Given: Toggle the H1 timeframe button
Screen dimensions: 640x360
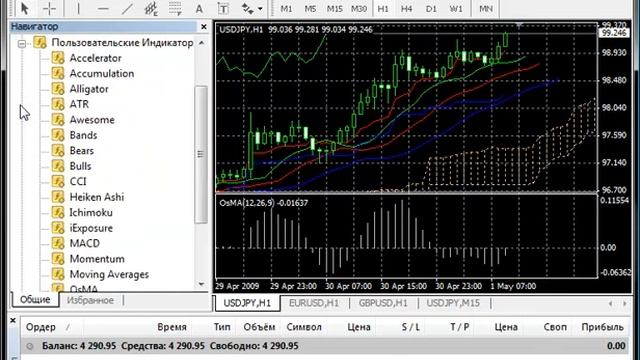Looking at the screenshot, I should click(x=383, y=9).
